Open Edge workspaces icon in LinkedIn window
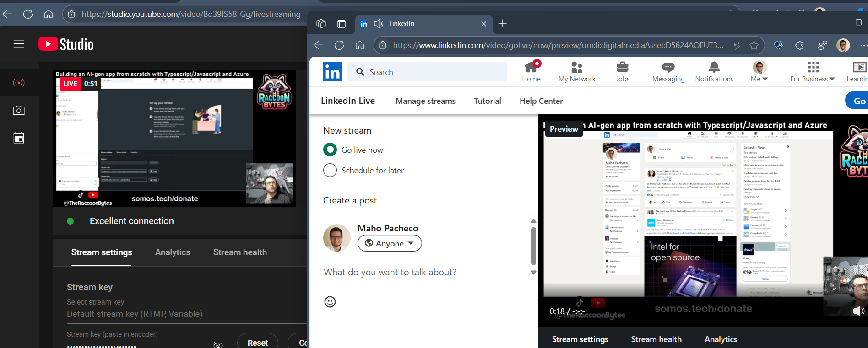Image resolution: width=868 pixels, height=348 pixels. (321, 24)
